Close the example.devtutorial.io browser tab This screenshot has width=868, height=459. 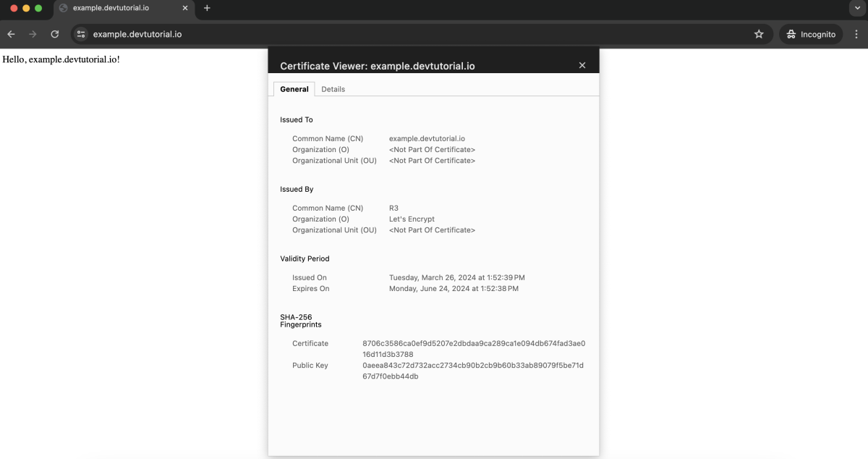click(185, 8)
